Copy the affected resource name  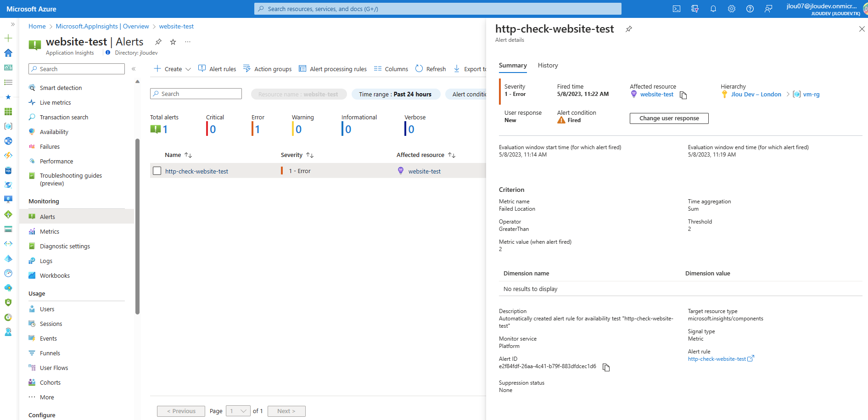[683, 95]
